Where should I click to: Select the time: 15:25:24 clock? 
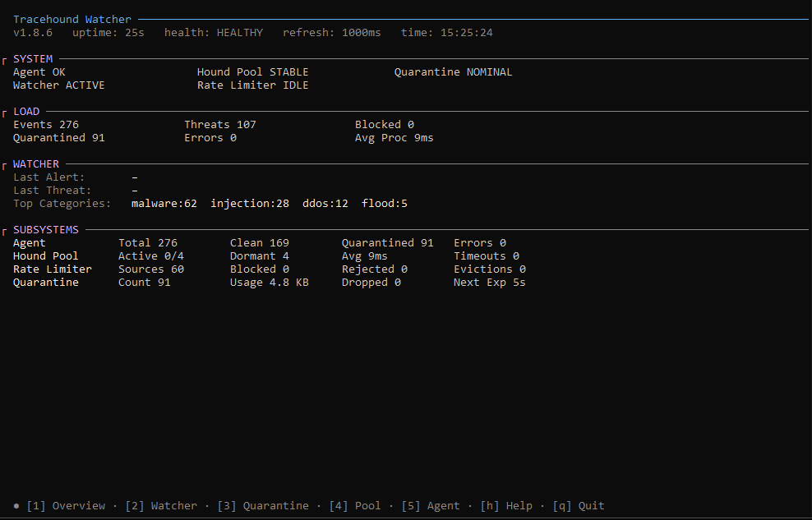(447, 33)
